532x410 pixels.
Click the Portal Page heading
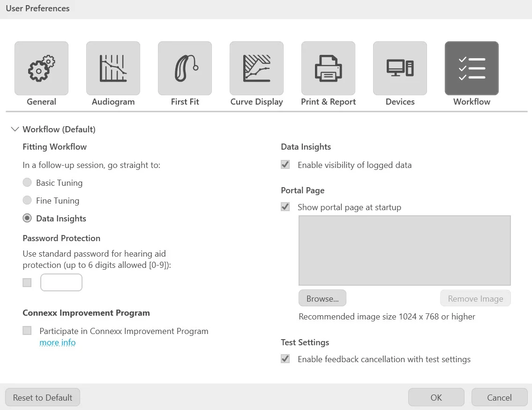pos(303,190)
